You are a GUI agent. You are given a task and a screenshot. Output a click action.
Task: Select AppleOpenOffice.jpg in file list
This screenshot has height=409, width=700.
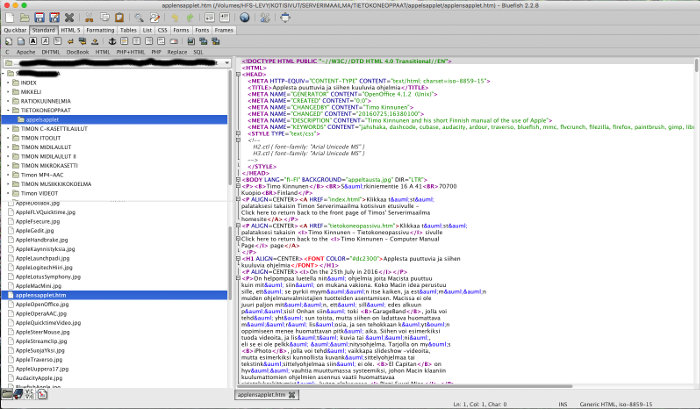(42, 305)
